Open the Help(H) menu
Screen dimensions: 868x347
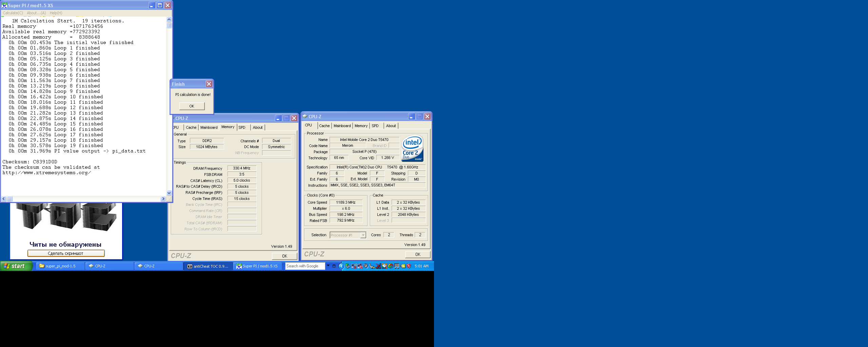coord(56,13)
